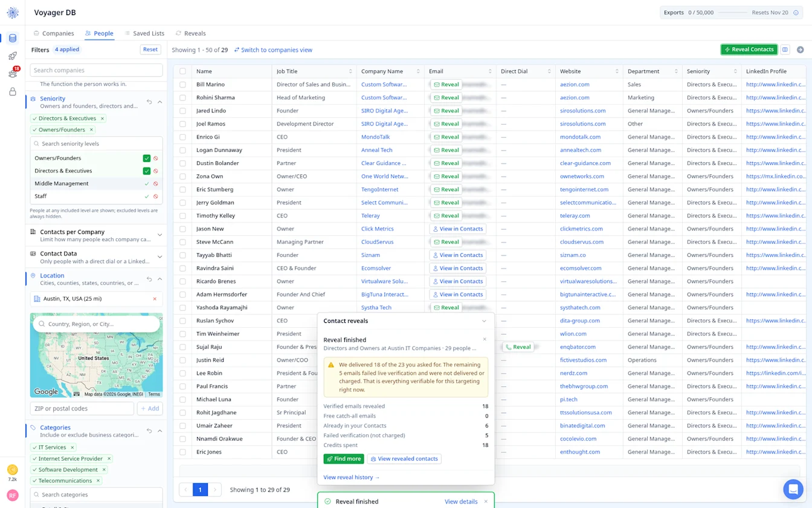The height and width of the screenshot is (508, 812).
Task: Undo the Seniority filter changes
Action: coord(149,102)
